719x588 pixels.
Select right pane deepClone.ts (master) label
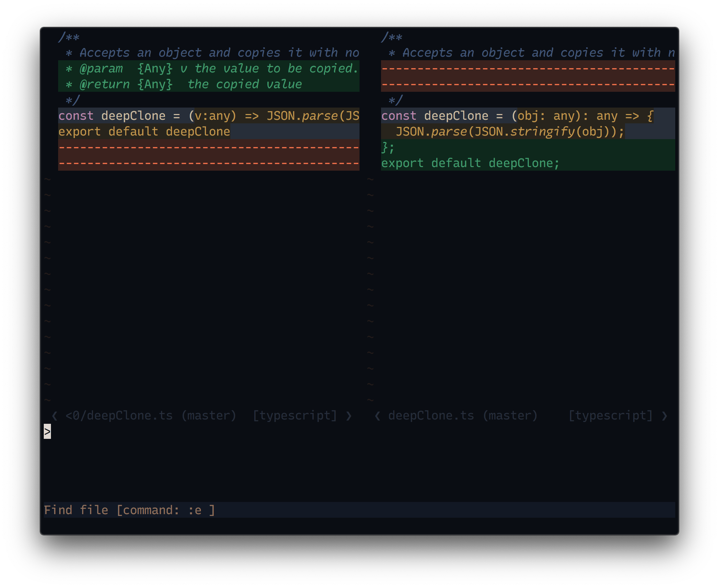point(463,416)
